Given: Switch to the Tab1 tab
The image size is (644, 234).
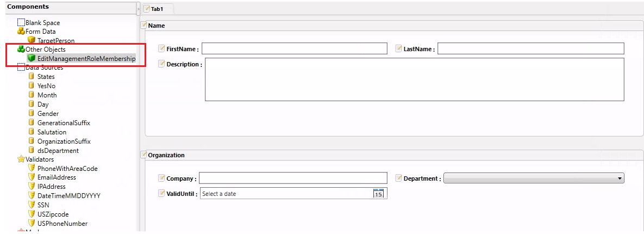Looking at the screenshot, I should pos(158,9).
